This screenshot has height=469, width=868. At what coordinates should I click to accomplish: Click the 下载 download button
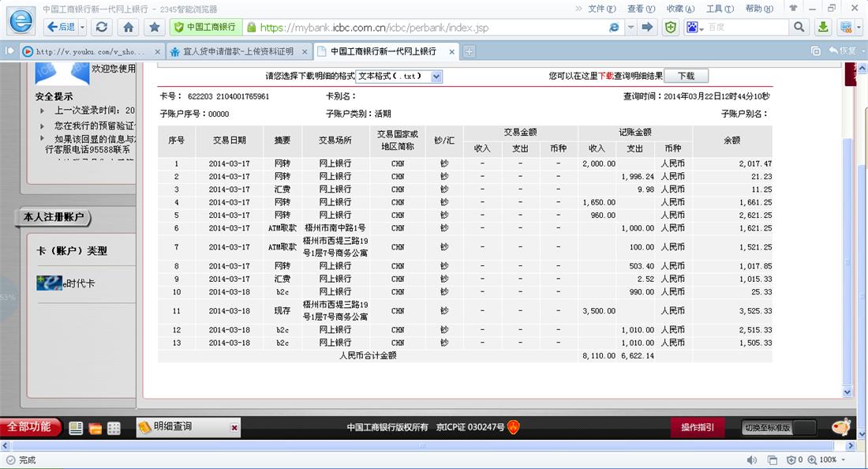(686, 76)
